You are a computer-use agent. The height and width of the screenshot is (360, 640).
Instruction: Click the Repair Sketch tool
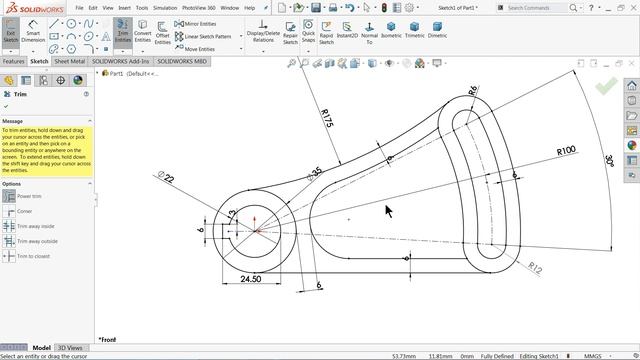290,33
